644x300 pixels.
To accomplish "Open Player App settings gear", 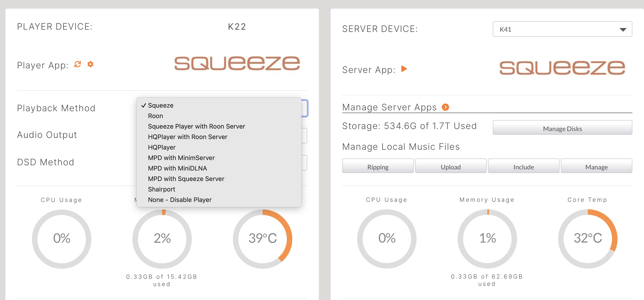I will point(90,64).
